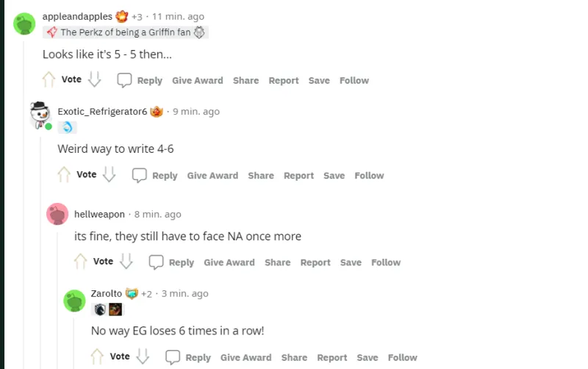Click appleandapples' green avatar
Viewport: 588px width, 369px height.
click(24, 24)
